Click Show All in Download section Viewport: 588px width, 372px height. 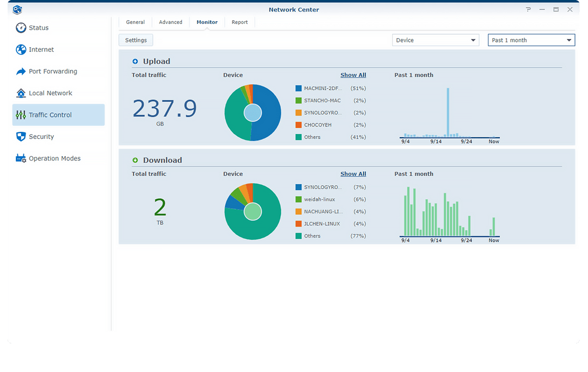(353, 174)
